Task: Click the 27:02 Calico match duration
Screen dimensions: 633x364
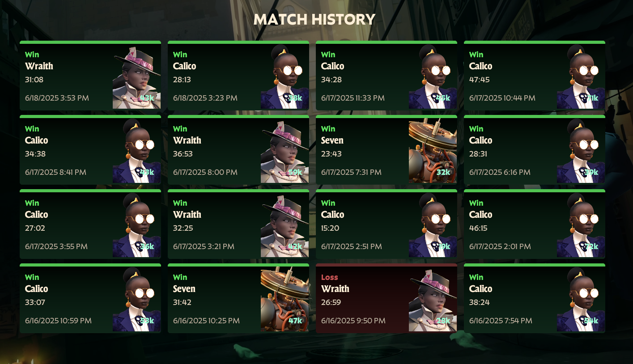Action: 35,228
